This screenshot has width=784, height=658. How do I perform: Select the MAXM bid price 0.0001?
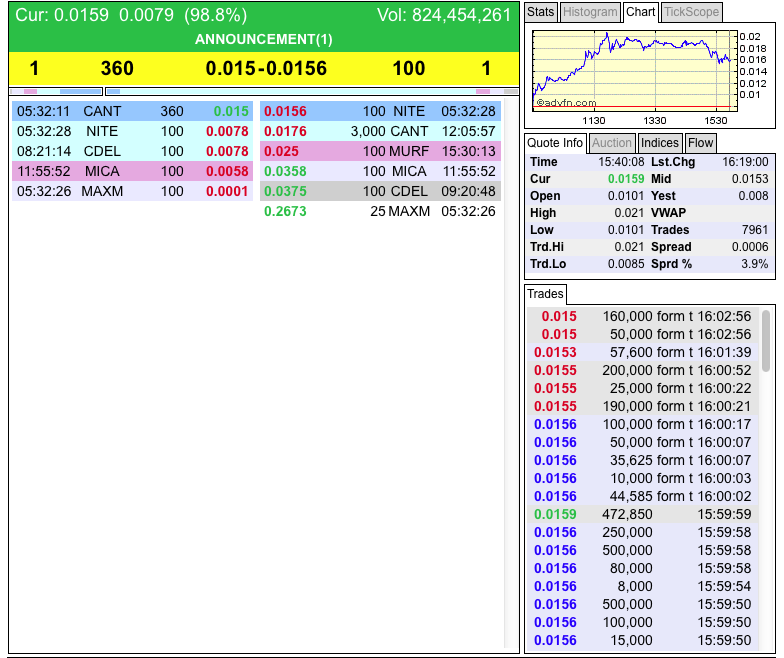tap(227, 191)
